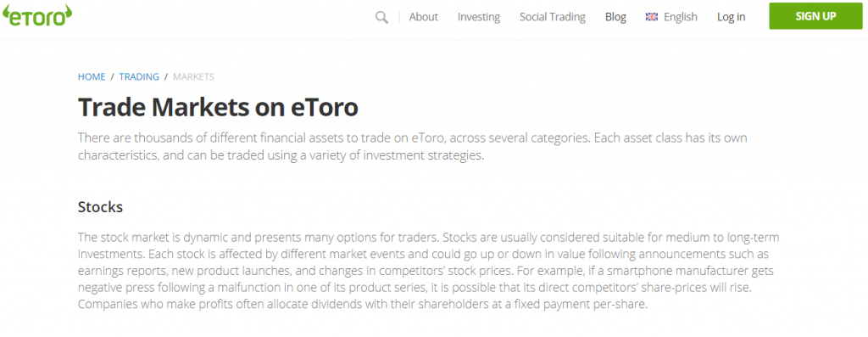Go to HOME in breadcrumb
The height and width of the screenshot is (337, 868).
(x=92, y=77)
